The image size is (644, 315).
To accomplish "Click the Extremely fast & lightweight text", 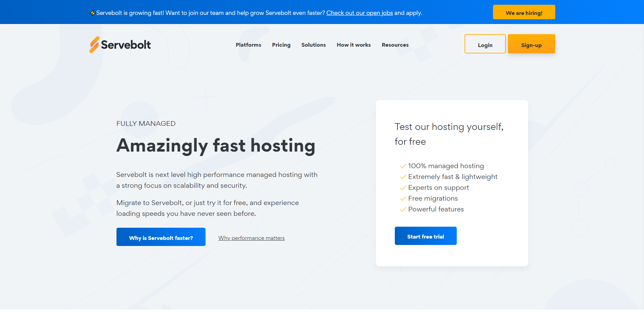I will point(453,177).
